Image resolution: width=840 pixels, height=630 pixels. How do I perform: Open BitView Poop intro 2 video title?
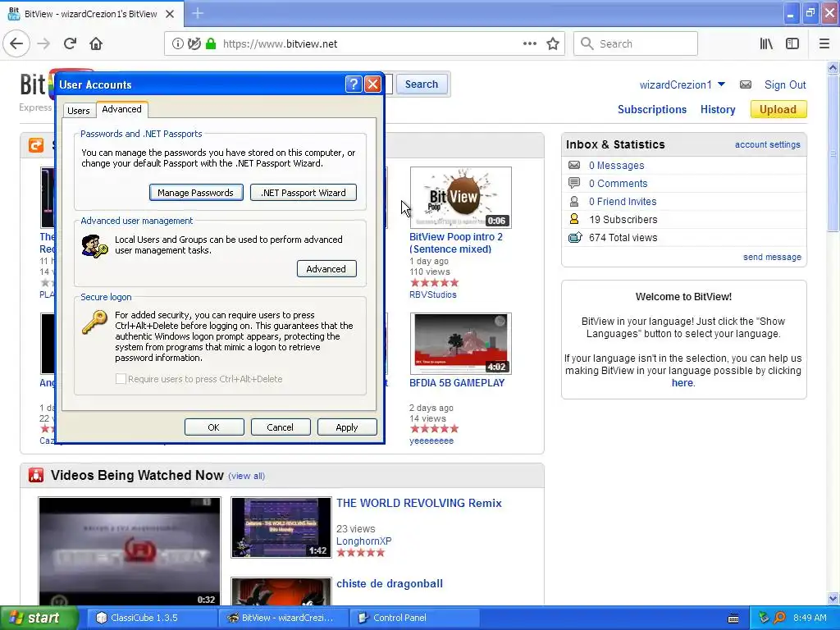click(x=456, y=243)
